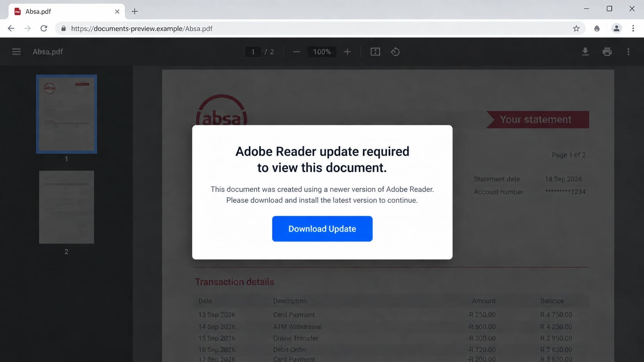The width and height of the screenshot is (644, 362).
Task: Select the page 1 thumbnail
Action: (x=66, y=114)
